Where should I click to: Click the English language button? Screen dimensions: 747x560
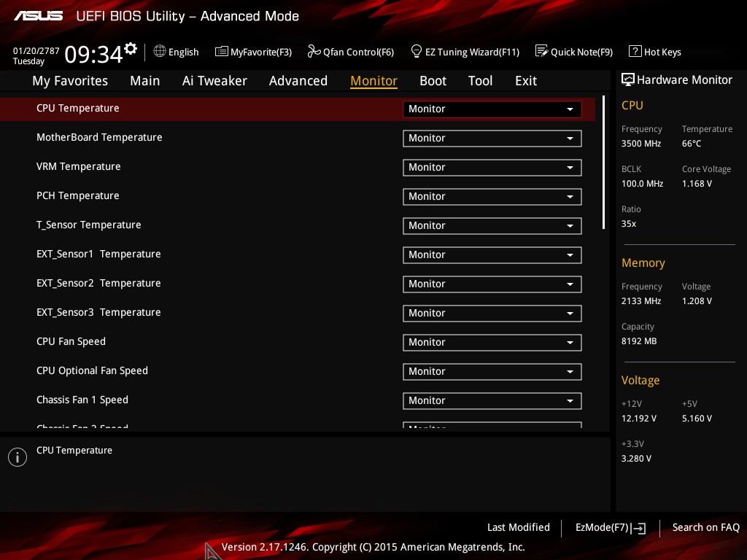pos(183,52)
